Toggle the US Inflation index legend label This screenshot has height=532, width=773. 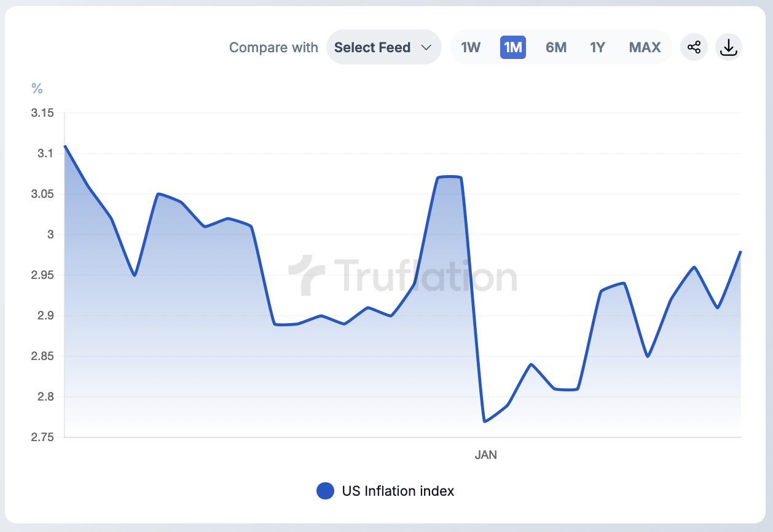pos(398,491)
